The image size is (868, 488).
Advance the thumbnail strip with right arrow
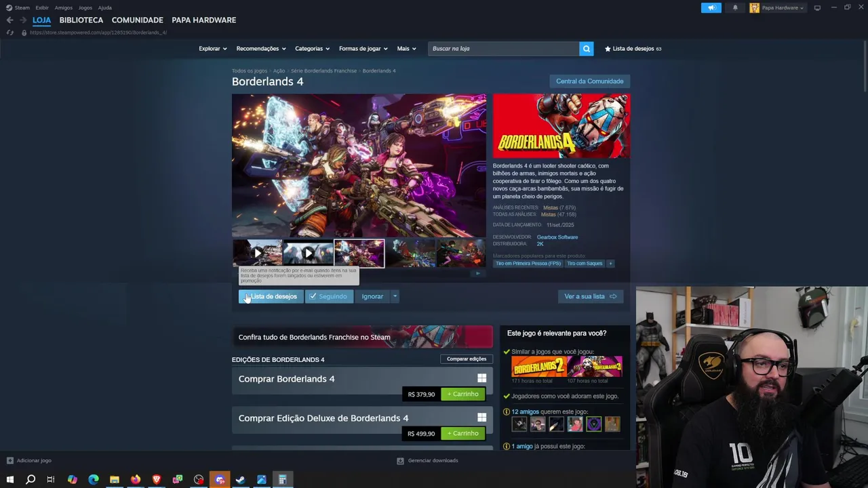click(478, 273)
